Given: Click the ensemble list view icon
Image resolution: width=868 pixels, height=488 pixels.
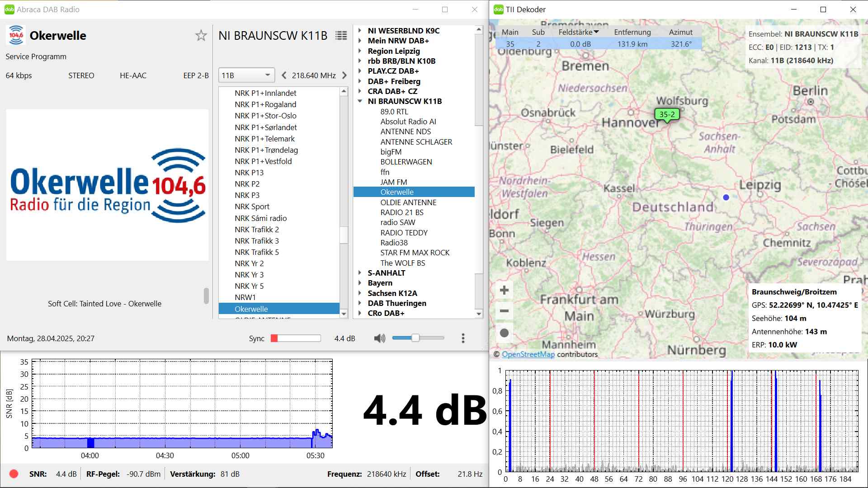Looking at the screenshot, I should (x=341, y=36).
